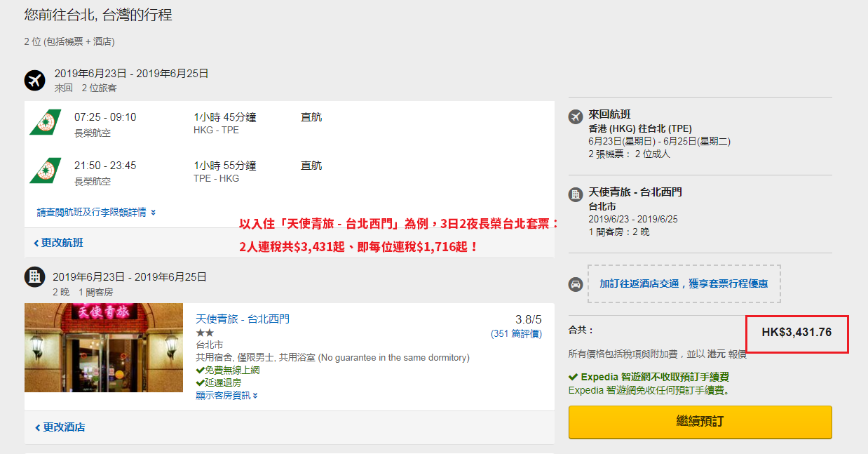Click the 21:50 - 23:45 return time
The width and height of the screenshot is (868, 454).
(105, 166)
